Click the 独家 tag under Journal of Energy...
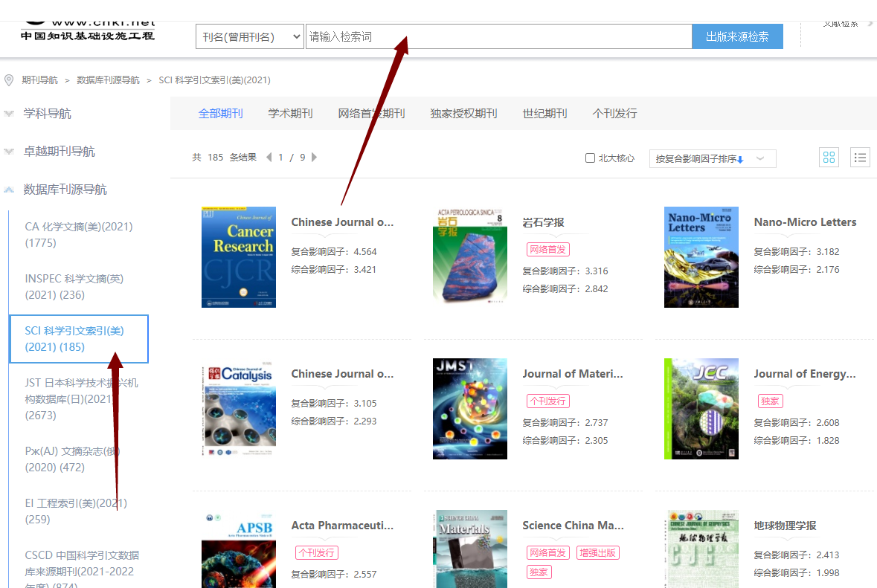877x588 pixels. click(x=770, y=401)
